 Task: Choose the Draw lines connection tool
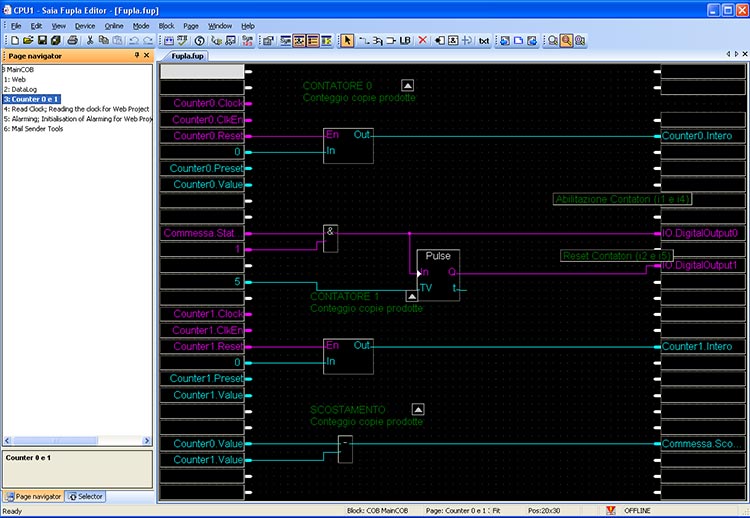[364, 41]
